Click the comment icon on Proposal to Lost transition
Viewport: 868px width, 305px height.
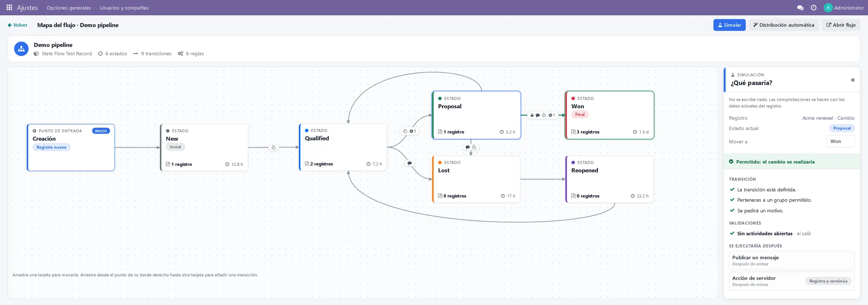tap(468, 147)
